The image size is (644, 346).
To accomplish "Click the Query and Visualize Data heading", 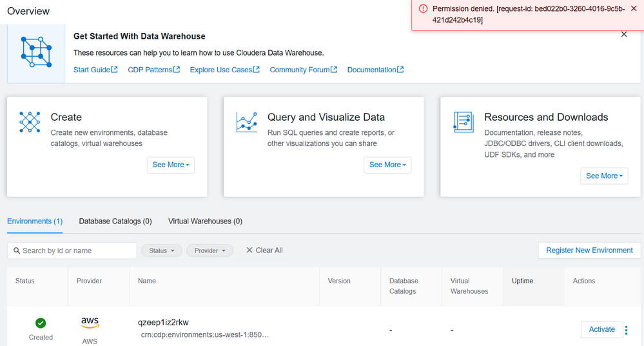I will [x=326, y=117].
